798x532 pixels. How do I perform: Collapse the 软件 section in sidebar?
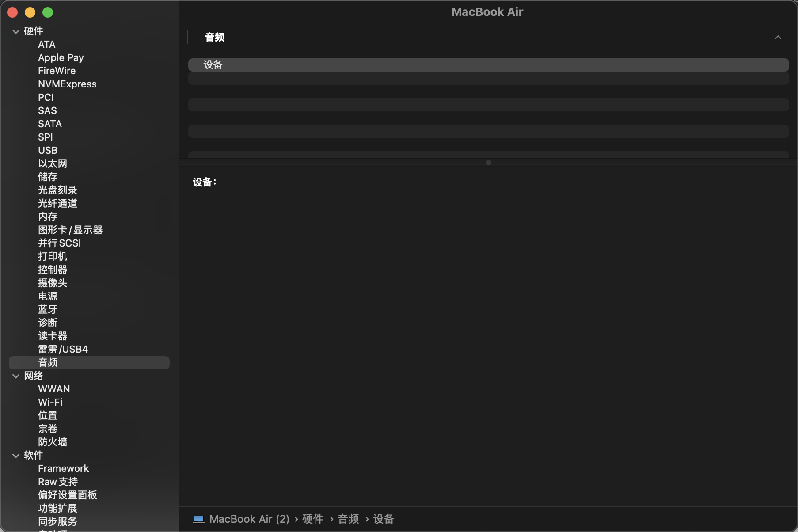[16, 456]
